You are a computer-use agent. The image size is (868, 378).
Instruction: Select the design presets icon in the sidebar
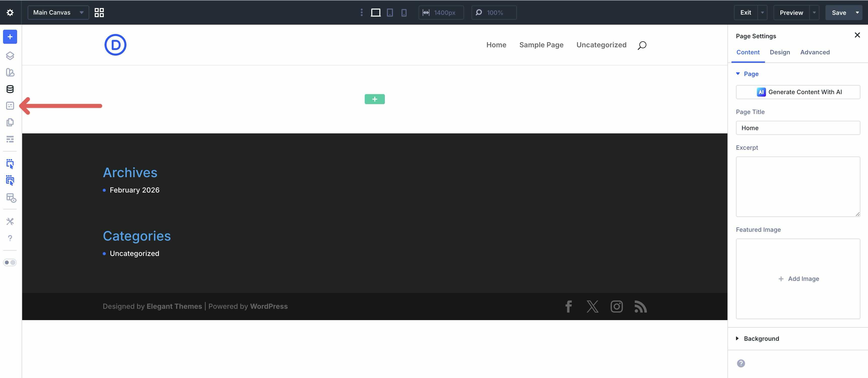pyautogui.click(x=10, y=72)
